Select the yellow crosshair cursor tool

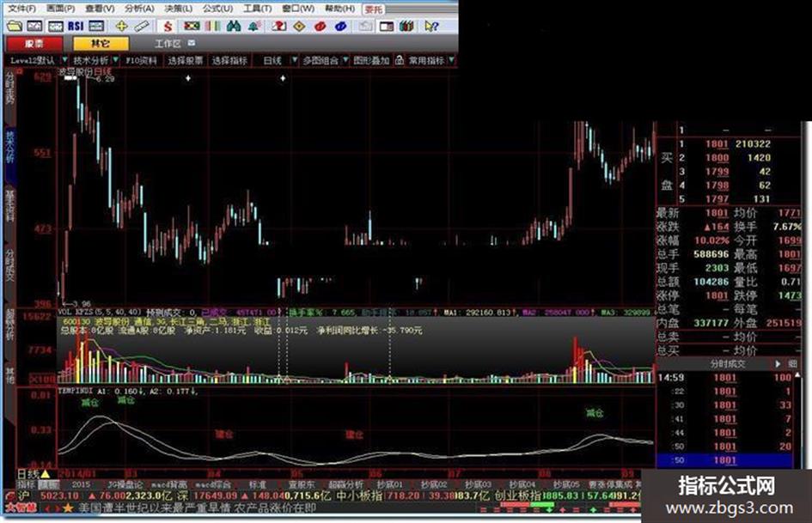[x=121, y=26]
